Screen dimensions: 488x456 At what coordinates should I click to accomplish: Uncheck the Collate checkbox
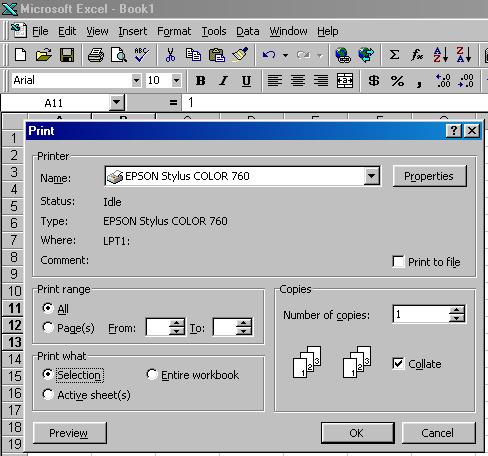click(x=398, y=363)
